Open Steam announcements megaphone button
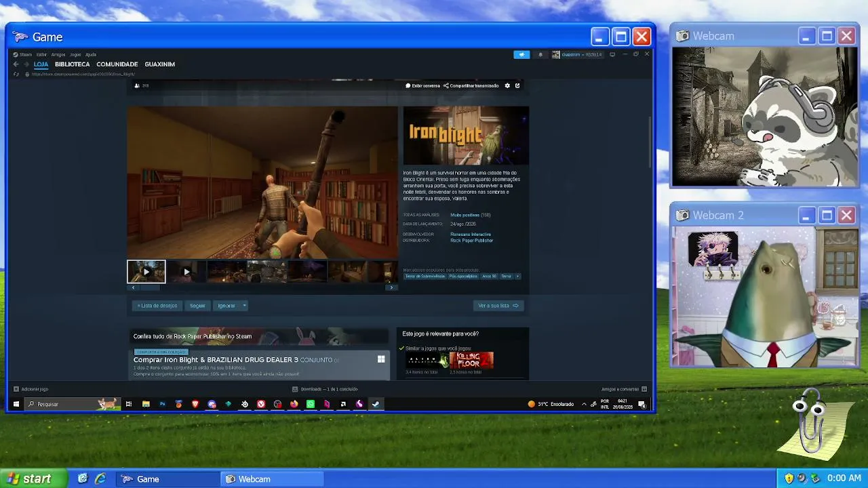Image resolution: width=868 pixels, height=488 pixels. click(521, 54)
